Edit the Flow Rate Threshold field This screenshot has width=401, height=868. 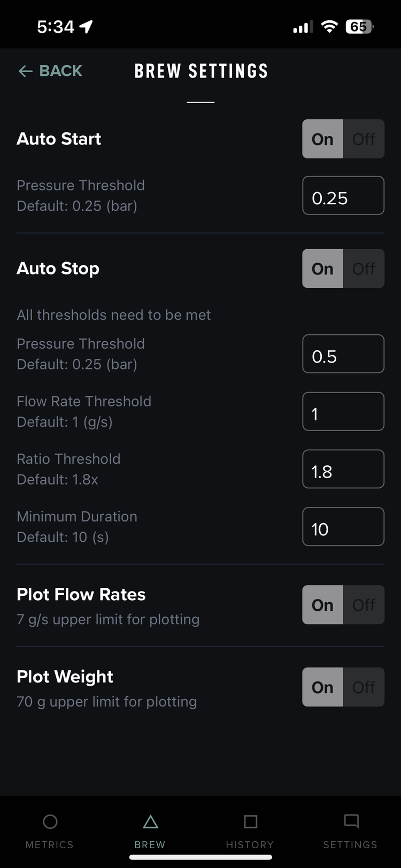343,412
